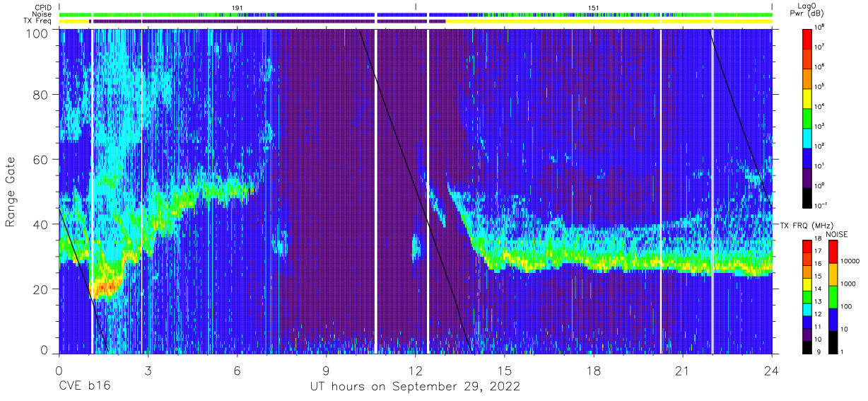Click the 'UT hours on September 29, 2022' label
The image size is (868, 401).
tap(415, 387)
